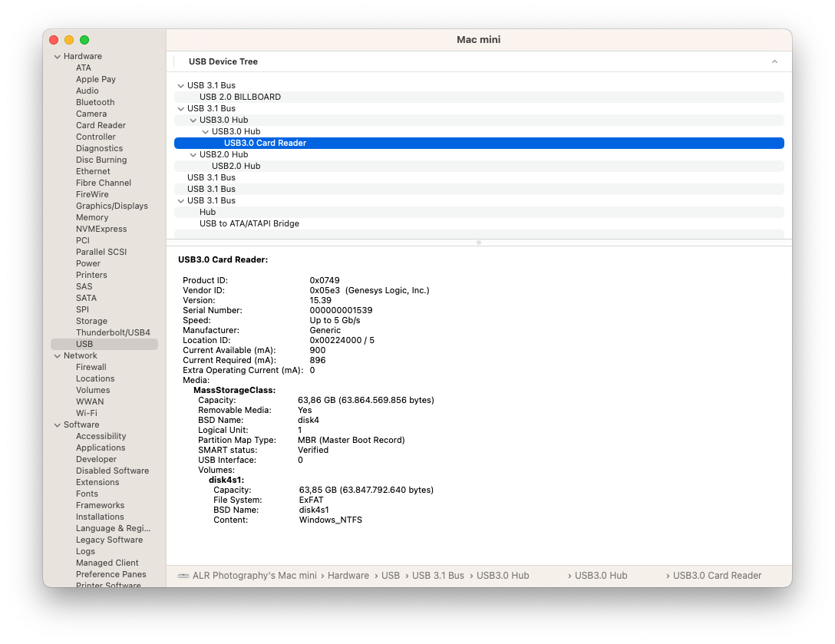Click USB 3.1 Bus in the path bar
835x644 pixels.
point(437,576)
